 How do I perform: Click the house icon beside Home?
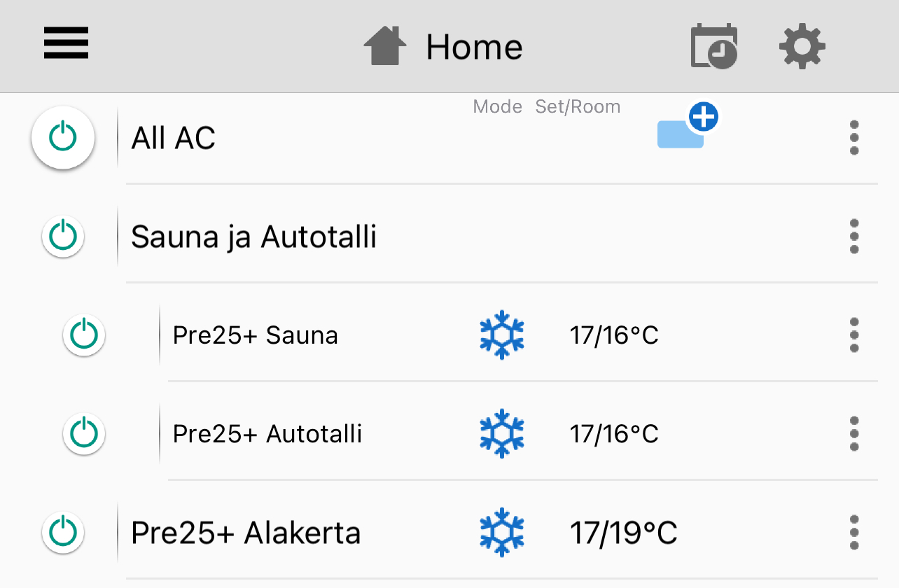[385, 46]
